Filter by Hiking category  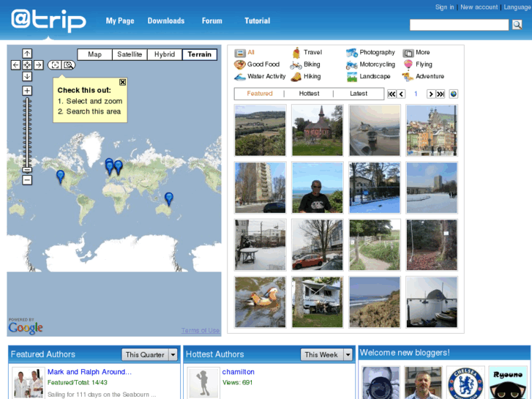pyautogui.click(x=306, y=76)
